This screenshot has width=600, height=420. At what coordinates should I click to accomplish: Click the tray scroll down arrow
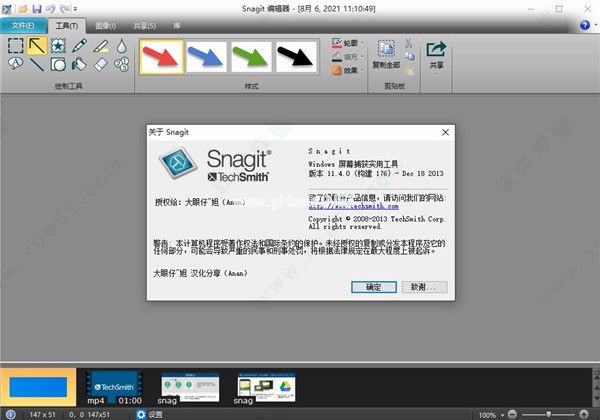tap(596, 400)
